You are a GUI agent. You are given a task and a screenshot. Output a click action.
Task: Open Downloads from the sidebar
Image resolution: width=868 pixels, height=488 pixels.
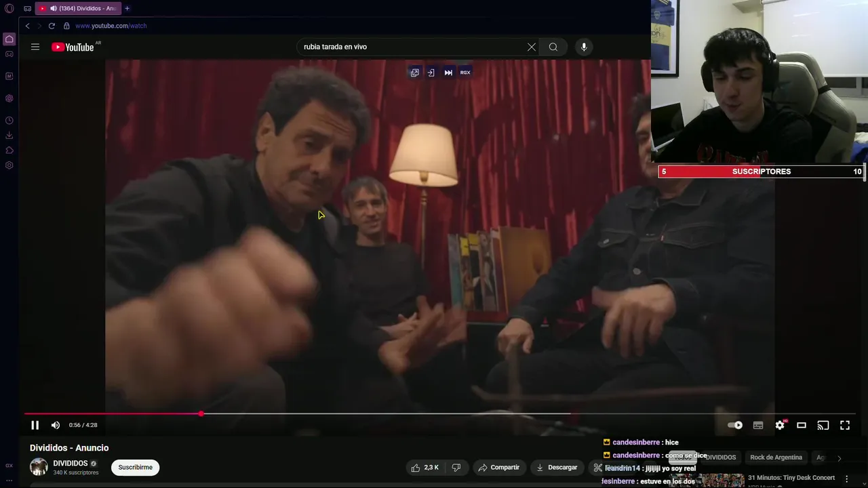[9, 136]
